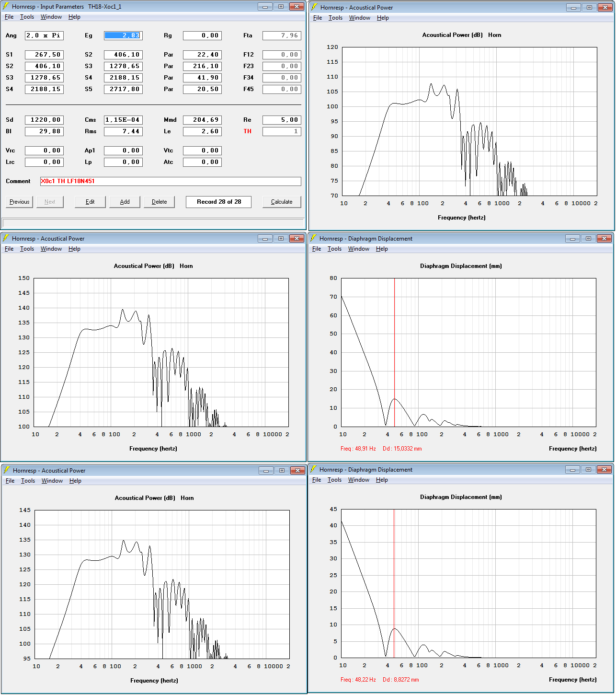This screenshot has height=695, width=616.
Task: Click the Cms field showing 1,15E-04
Action: (123, 120)
